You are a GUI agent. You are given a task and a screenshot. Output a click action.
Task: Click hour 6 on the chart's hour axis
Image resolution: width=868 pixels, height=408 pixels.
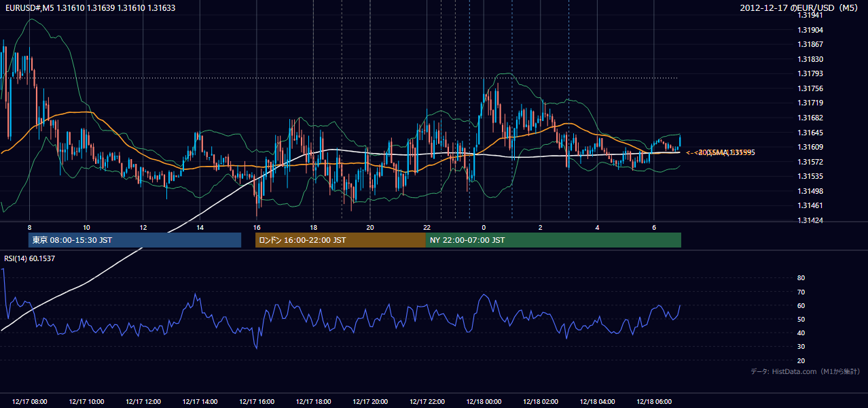point(654,227)
